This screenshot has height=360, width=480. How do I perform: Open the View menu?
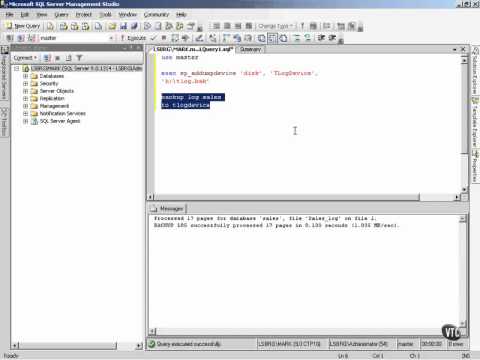pyautogui.click(x=42, y=15)
